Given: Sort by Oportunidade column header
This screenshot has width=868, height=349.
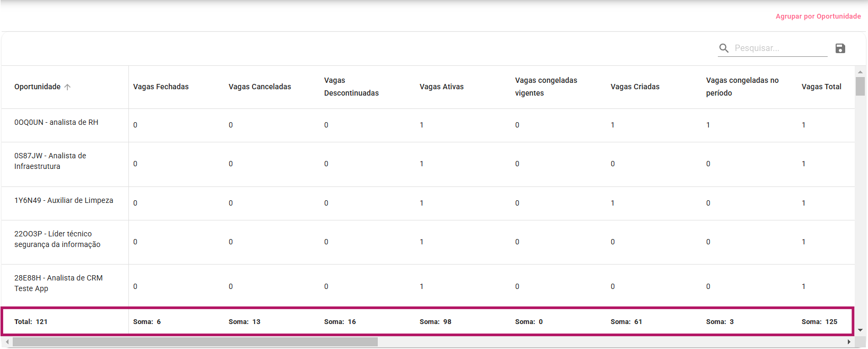Looking at the screenshot, I should (x=37, y=87).
